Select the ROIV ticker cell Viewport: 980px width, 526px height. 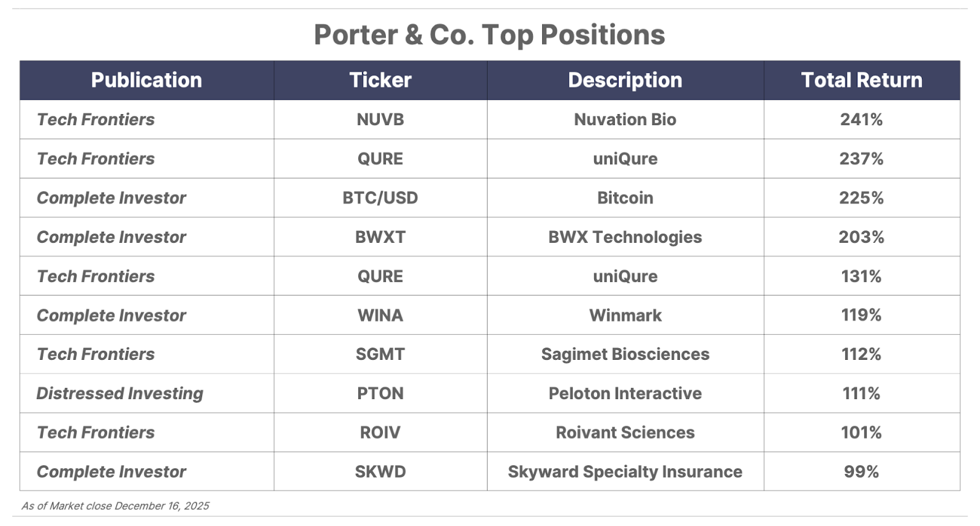pos(380,433)
